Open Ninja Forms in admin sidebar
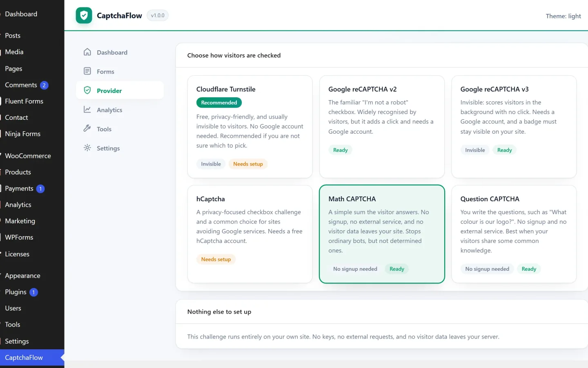Screen dimensions: 588x368 pyautogui.click(x=32, y=134)
